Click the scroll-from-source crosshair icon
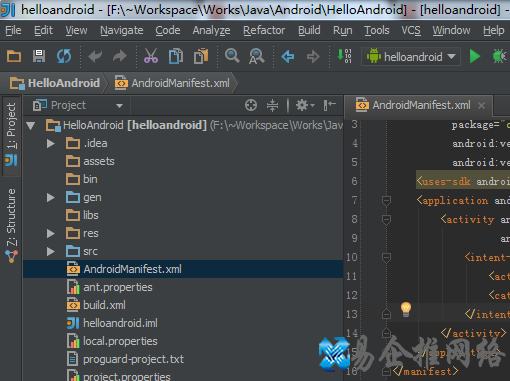Viewport: 510px width, 381px height. (x=251, y=105)
